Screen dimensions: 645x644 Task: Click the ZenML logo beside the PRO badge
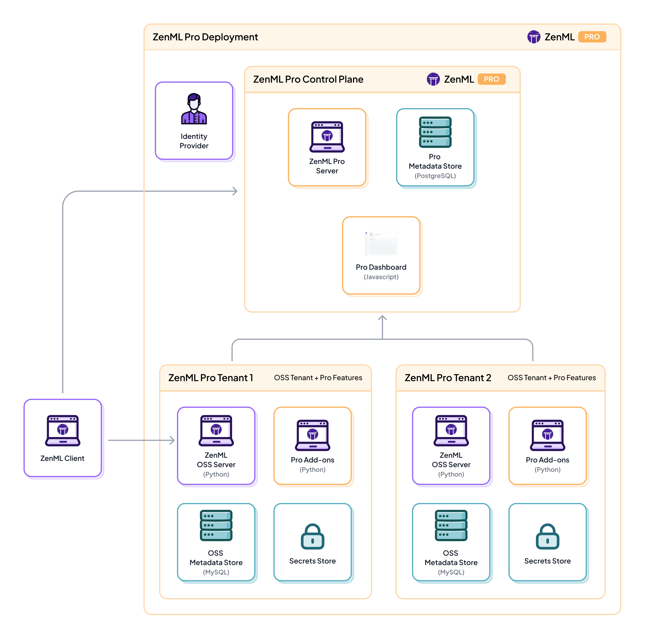pyautogui.click(x=534, y=37)
